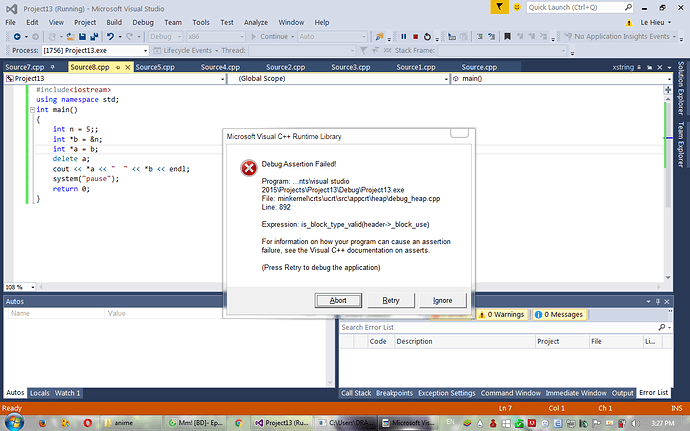Click the split editor icon above scrollbar
The height and width of the screenshot is (431, 690).
668,89
